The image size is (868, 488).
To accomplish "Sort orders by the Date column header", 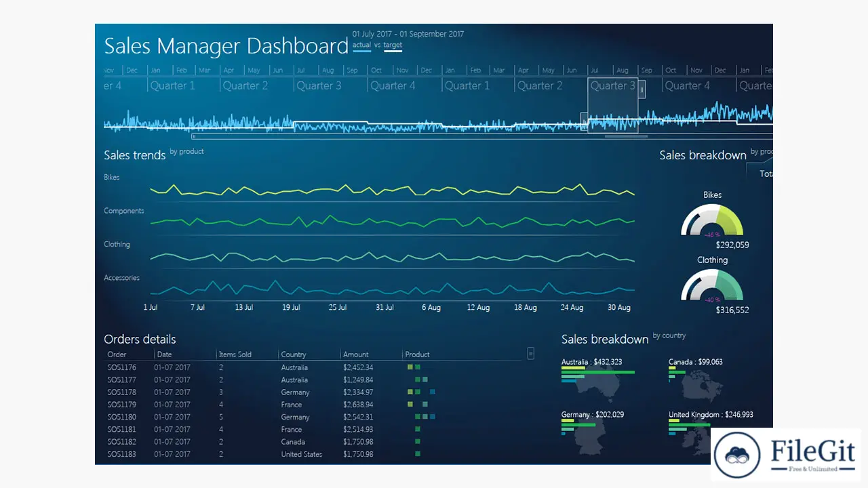I will coord(164,354).
